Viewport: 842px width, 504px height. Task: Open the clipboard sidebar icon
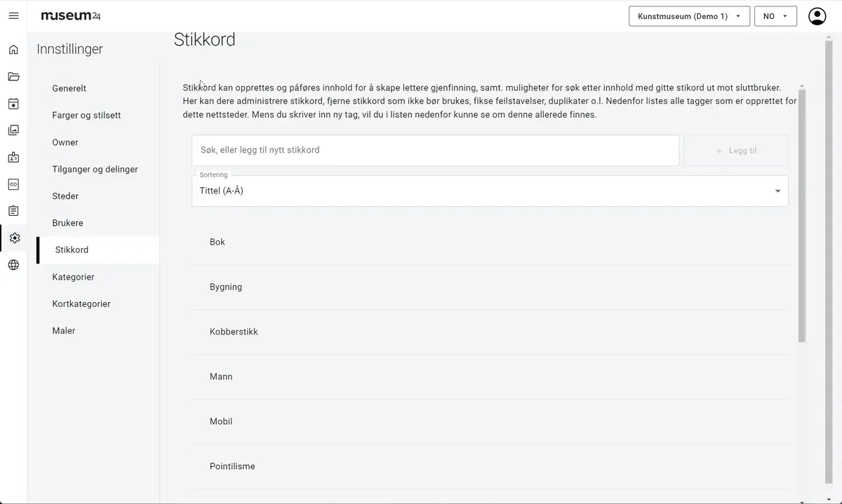(x=13, y=211)
